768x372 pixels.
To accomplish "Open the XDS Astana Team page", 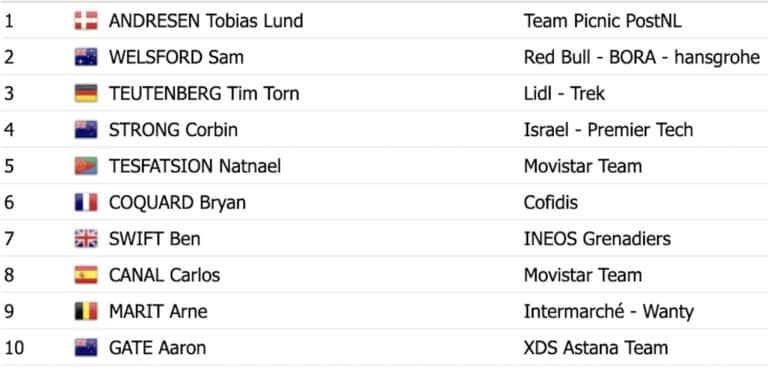I will tap(596, 348).
